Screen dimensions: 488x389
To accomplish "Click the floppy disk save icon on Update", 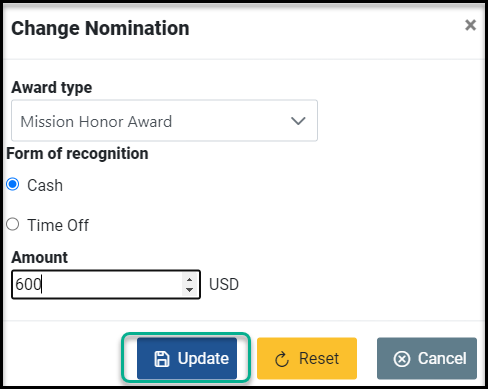I will 162,359.
